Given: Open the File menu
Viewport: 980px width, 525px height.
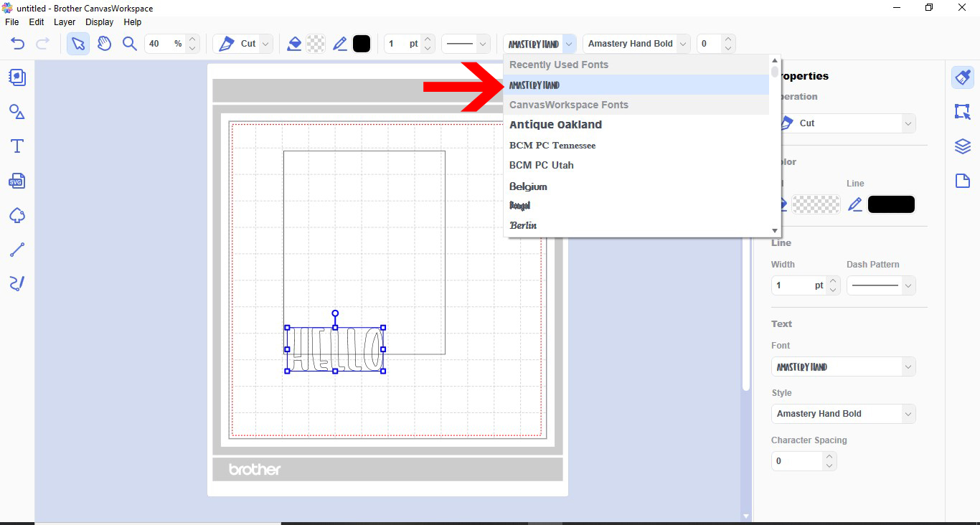Looking at the screenshot, I should [11, 22].
